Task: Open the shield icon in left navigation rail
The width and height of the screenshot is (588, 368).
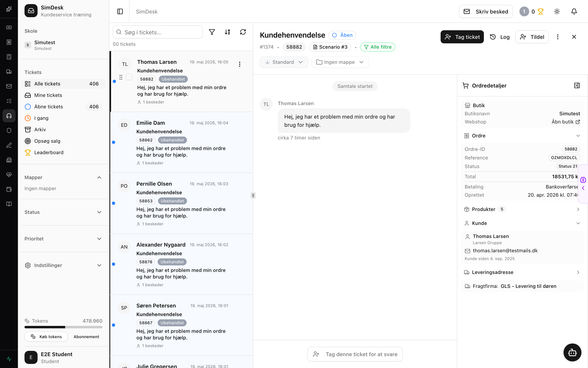Action: tap(9, 130)
